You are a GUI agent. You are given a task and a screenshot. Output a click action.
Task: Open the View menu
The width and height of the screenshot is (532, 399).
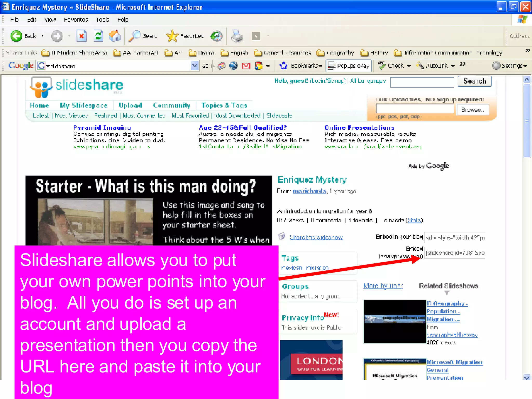(x=50, y=20)
